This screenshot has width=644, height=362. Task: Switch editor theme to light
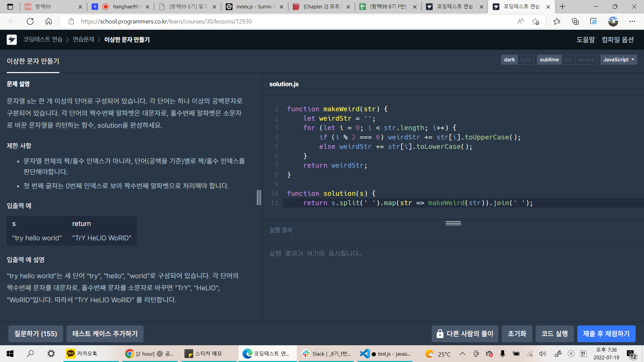[525, 60]
